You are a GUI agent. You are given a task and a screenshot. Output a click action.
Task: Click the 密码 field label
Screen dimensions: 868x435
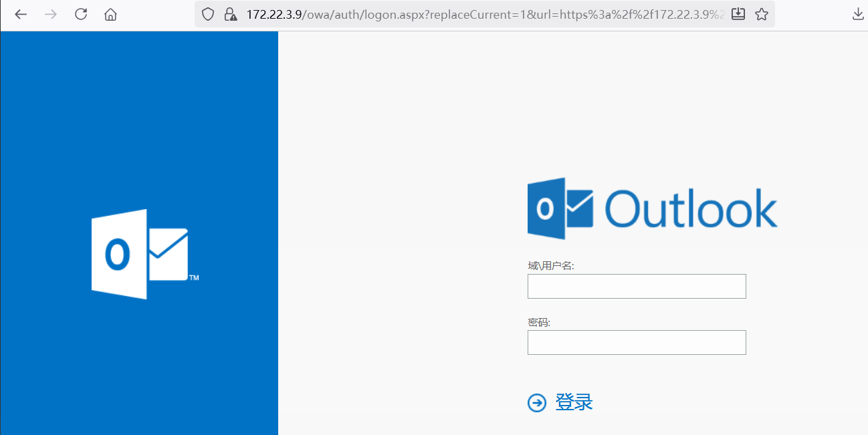pos(538,322)
